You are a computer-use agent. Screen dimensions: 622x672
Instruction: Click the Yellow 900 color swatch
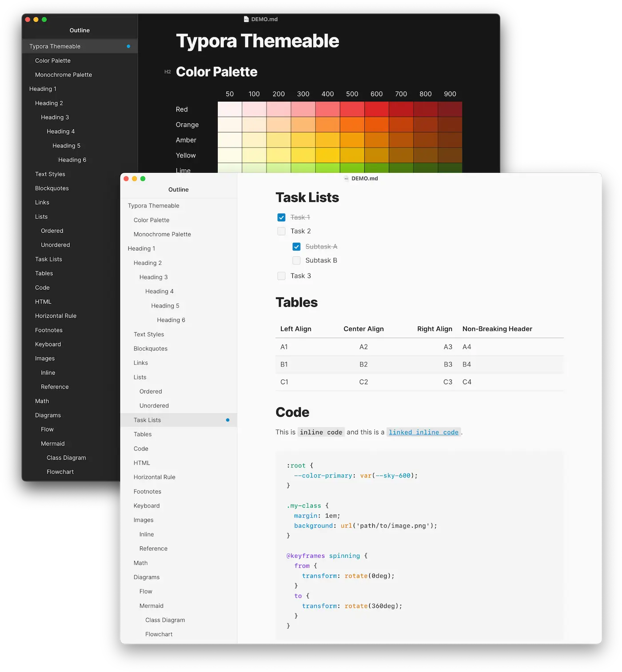[x=450, y=155]
